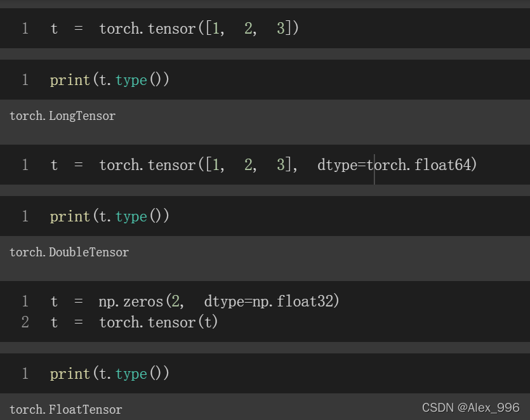Screen dimensions: 530x420
Task: Select output text 'torch.FloatTensor'
Action: (66, 409)
